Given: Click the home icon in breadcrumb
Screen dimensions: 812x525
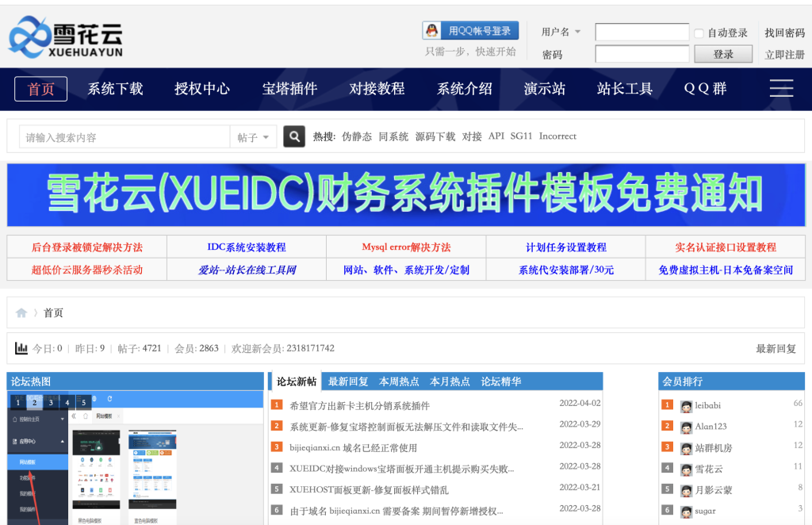Looking at the screenshot, I should coord(21,313).
